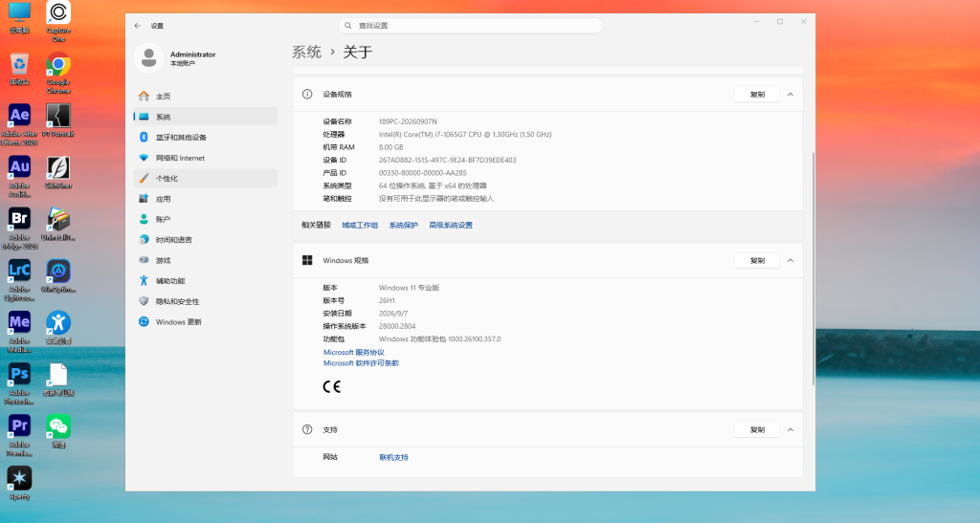Click the info icon beside 设备规格
The height and width of the screenshot is (523, 980).
tap(307, 95)
